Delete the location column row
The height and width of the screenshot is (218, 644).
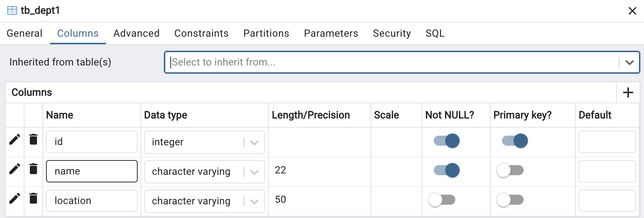[x=33, y=198]
